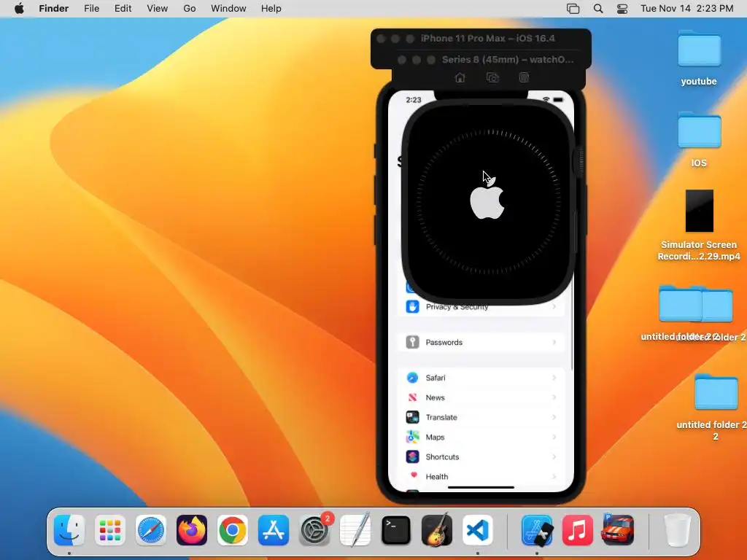Tap the News icon in Settings
This screenshot has height=560, width=747.
(412, 397)
